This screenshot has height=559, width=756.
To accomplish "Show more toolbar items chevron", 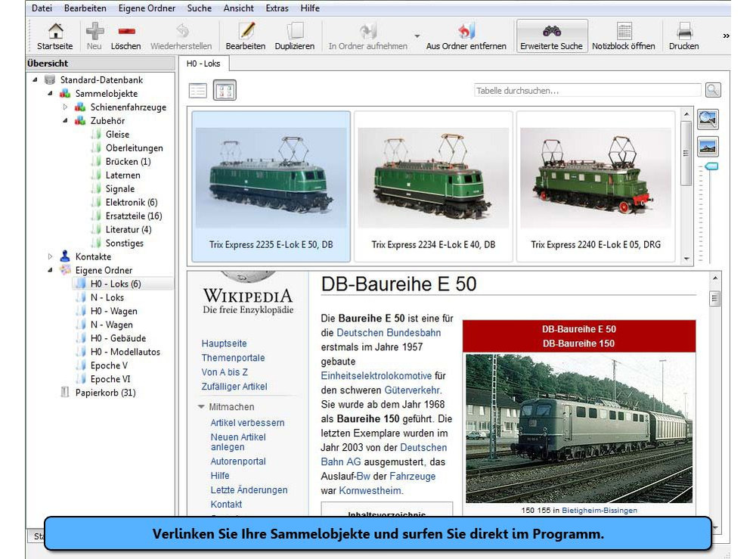I will click(x=726, y=36).
